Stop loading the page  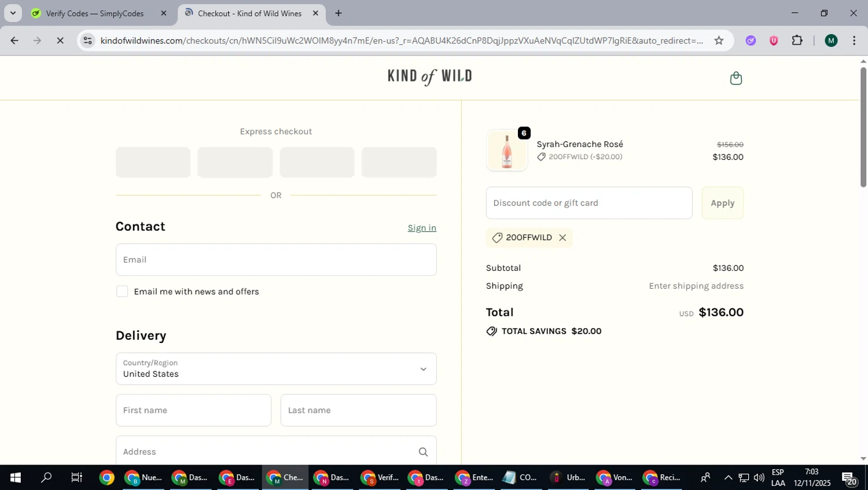[60, 40]
